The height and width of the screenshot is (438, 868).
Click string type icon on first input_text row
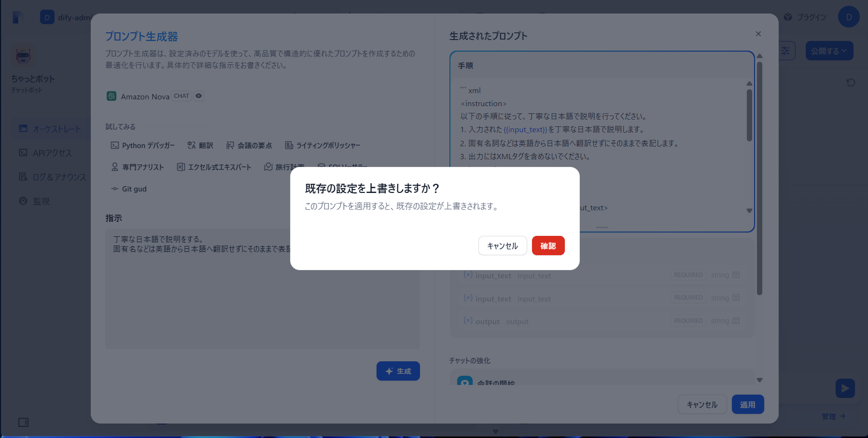736,275
